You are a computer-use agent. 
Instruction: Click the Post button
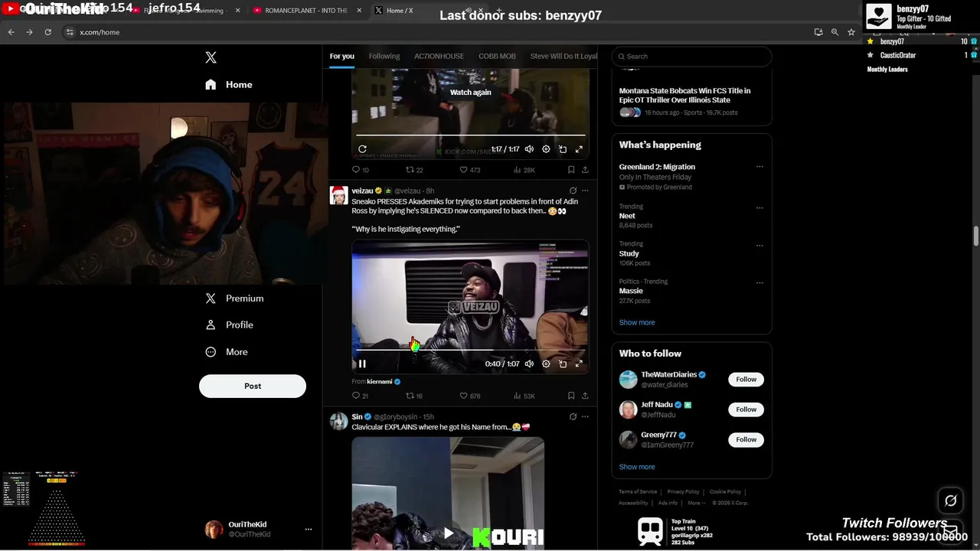click(253, 386)
